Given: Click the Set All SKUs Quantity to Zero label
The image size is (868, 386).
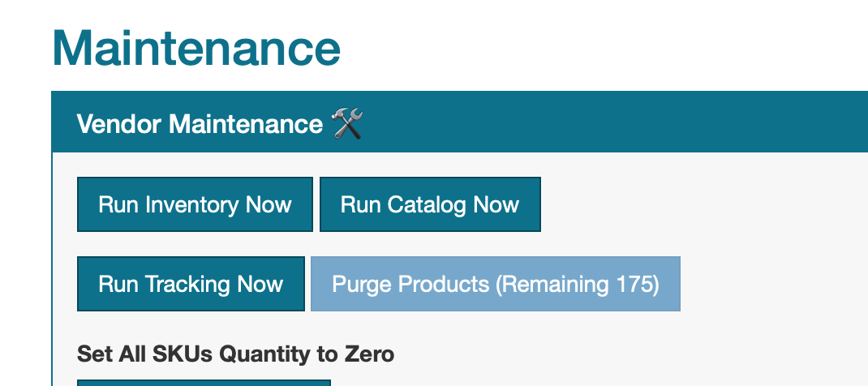Looking at the screenshot, I should (x=235, y=354).
